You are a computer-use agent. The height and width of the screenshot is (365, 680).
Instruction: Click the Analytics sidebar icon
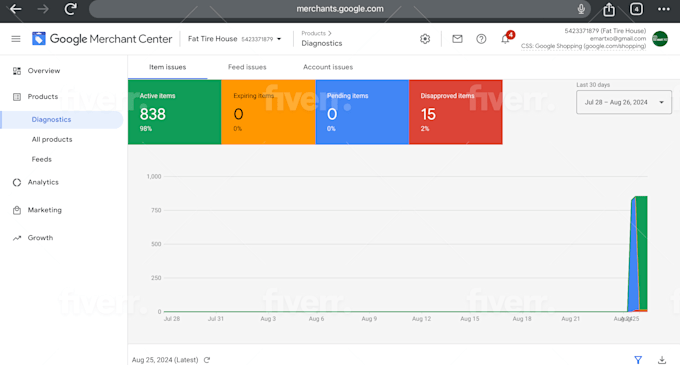pyautogui.click(x=16, y=182)
